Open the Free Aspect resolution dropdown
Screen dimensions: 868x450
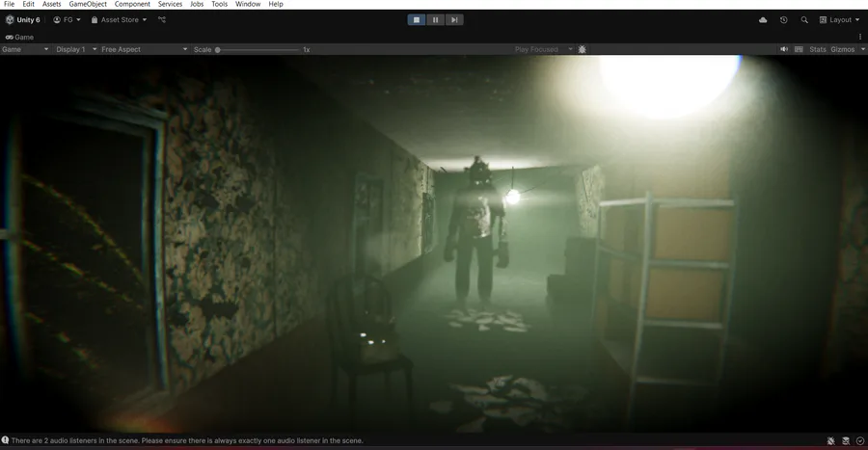(144, 49)
